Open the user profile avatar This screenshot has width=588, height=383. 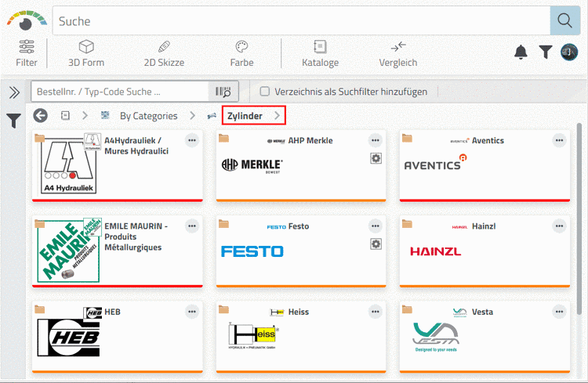point(569,52)
